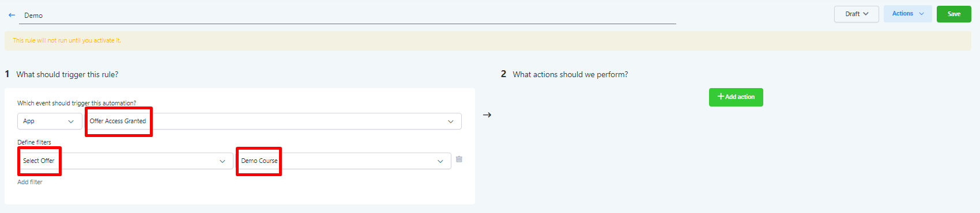Click the chevron in the Select Offer field

coord(223,161)
